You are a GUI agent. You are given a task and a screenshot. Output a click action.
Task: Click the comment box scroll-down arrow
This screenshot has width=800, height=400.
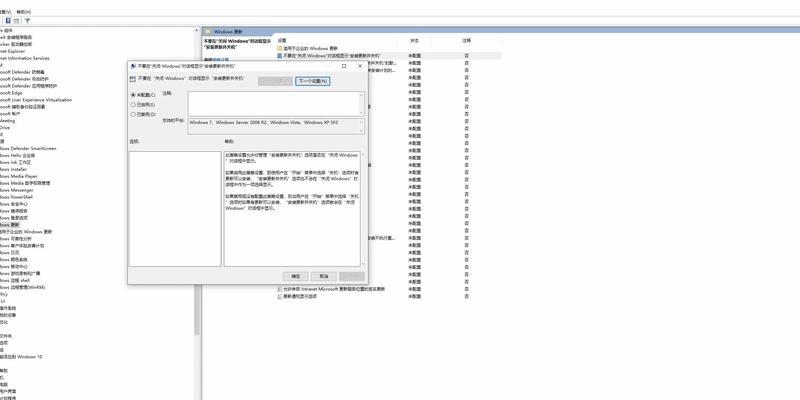click(x=362, y=113)
